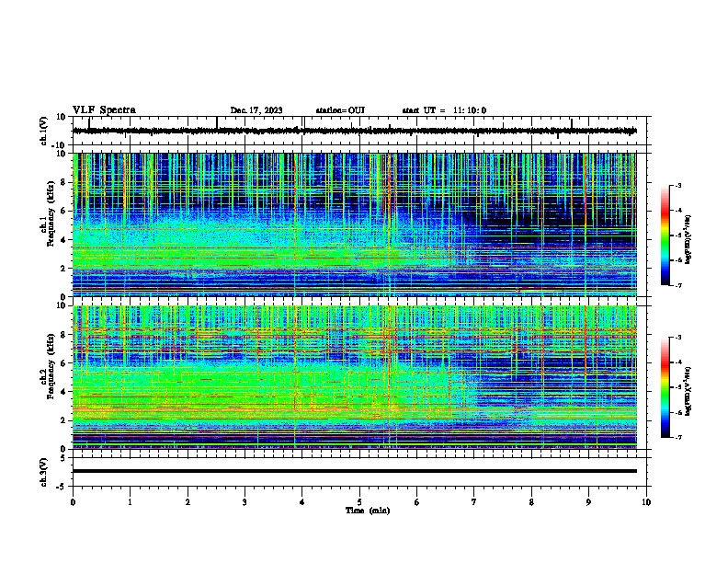Click the '2' tick on the time axis
The height and width of the screenshot is (563, 728).
pos(188,502)
